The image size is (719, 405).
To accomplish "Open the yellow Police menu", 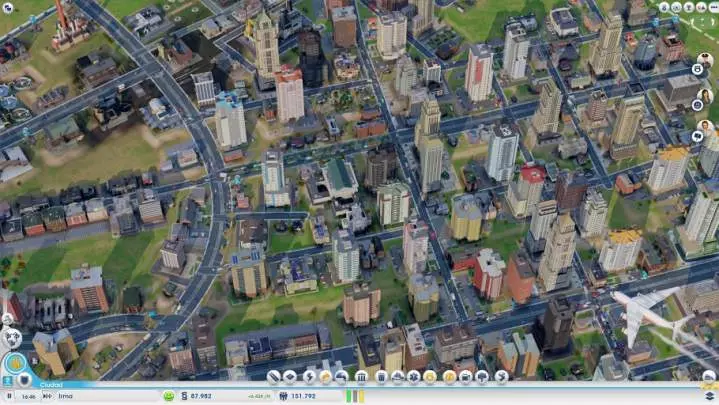I will coord(430,377).
